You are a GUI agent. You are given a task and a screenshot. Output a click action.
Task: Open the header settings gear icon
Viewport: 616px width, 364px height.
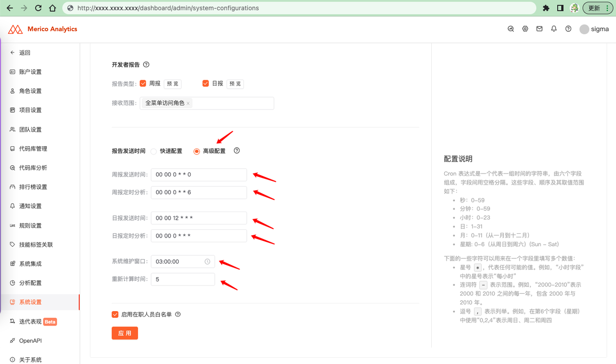pos(525,29)
